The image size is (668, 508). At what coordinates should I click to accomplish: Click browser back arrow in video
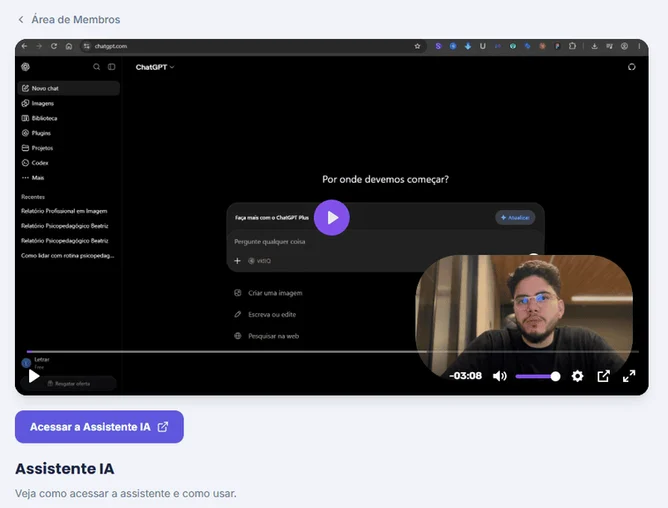point(24,46)
